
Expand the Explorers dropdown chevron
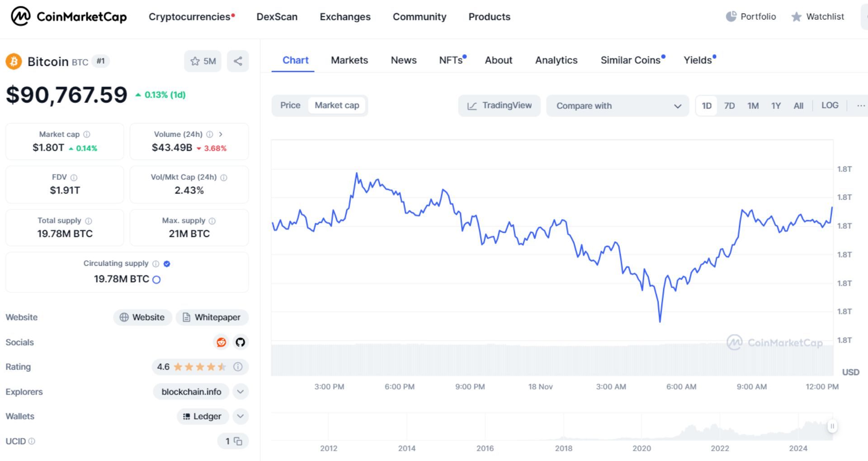coord(240,391)
